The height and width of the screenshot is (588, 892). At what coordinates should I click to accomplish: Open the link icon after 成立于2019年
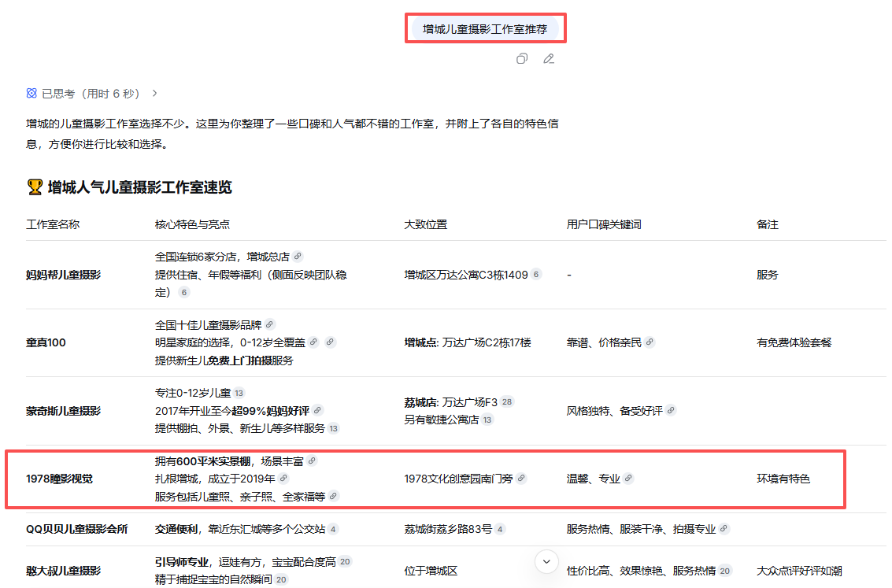(283, 479)
